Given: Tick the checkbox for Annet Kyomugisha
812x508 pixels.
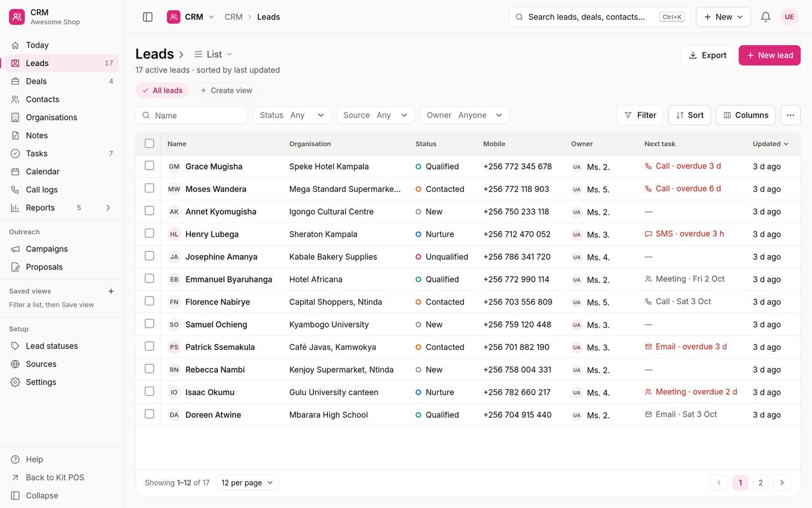Looking at the screenshot, I should [x=149, y=211].
